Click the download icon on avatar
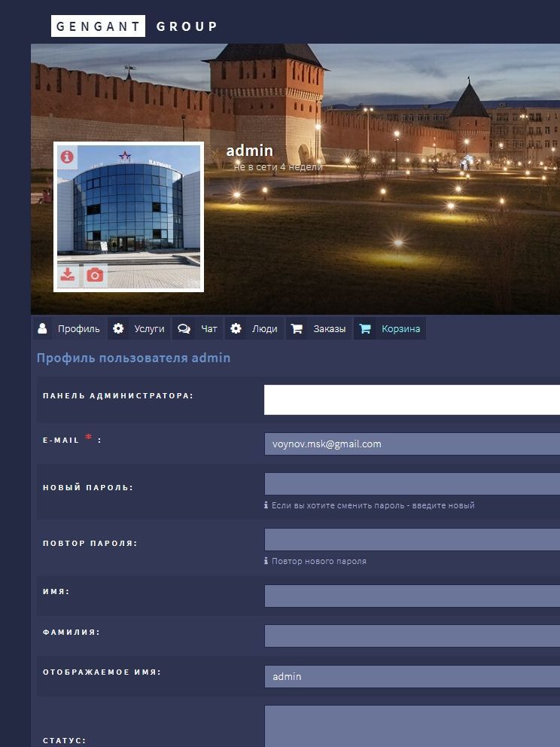 coord(68,276)
